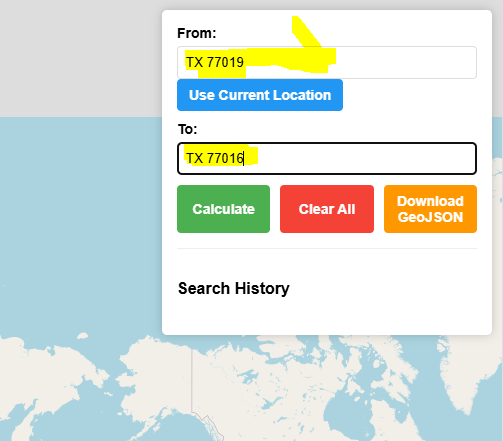The height and width of the screenshot is (441, 503).
Task: Click the From address input field
Action: click(327, 62)
